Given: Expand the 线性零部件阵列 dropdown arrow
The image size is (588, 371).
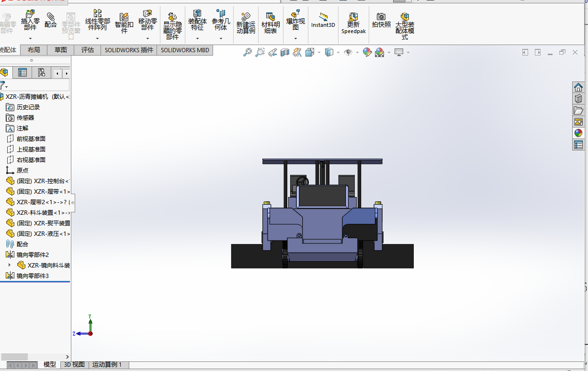Looking at the screenshot, I should (98, 38).
